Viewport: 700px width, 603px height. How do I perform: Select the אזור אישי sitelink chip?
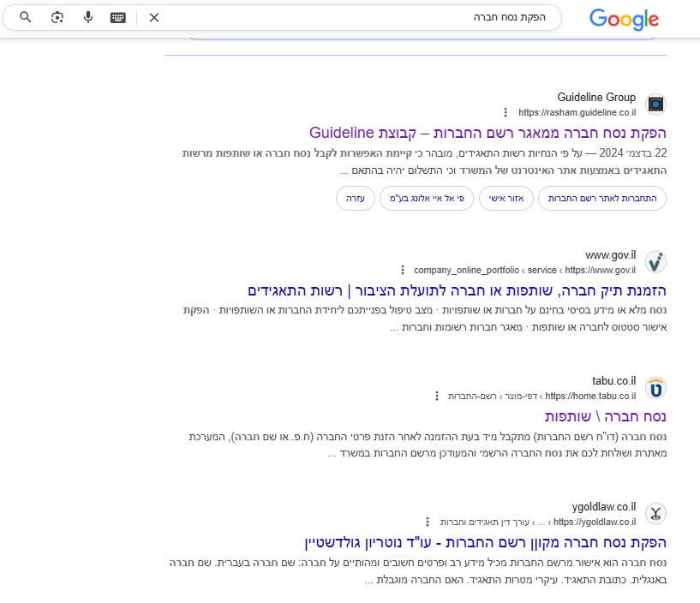coord(506,199)
